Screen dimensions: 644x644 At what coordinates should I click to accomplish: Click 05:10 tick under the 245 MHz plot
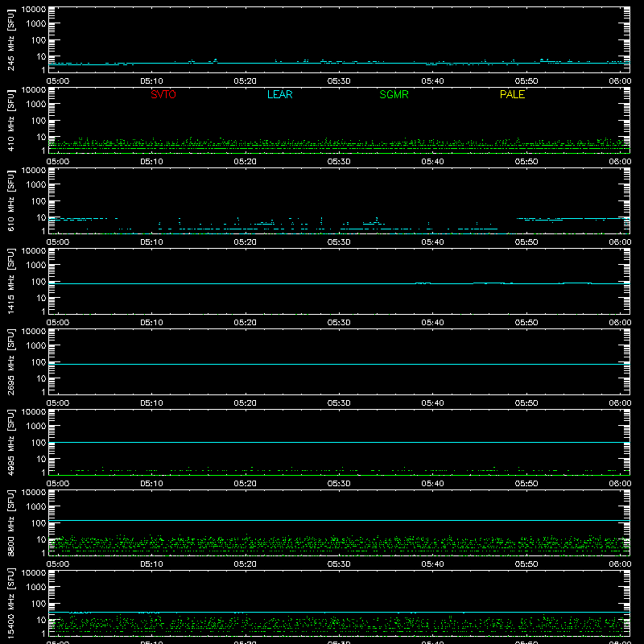tap(151, 81)
